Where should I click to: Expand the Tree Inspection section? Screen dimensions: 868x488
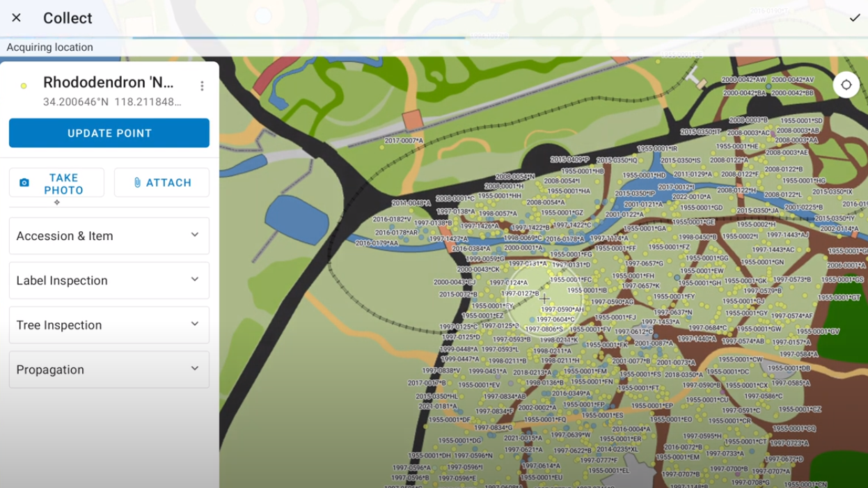109,325
